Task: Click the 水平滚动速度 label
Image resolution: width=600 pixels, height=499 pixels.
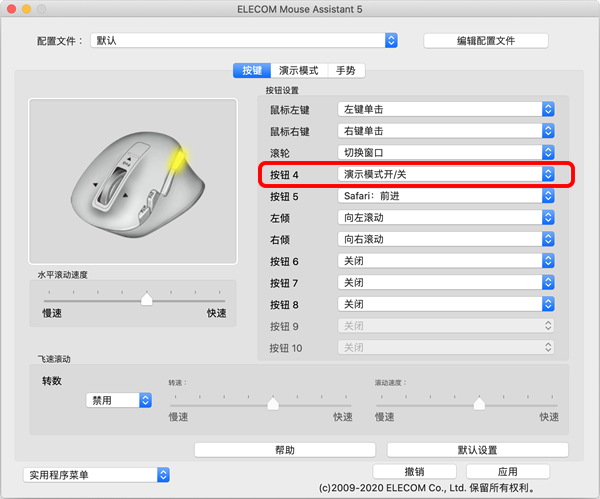Action: 62,275
